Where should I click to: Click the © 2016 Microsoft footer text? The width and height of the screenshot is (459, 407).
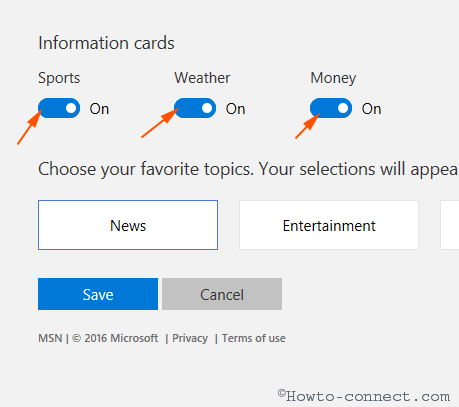point(115,338)
